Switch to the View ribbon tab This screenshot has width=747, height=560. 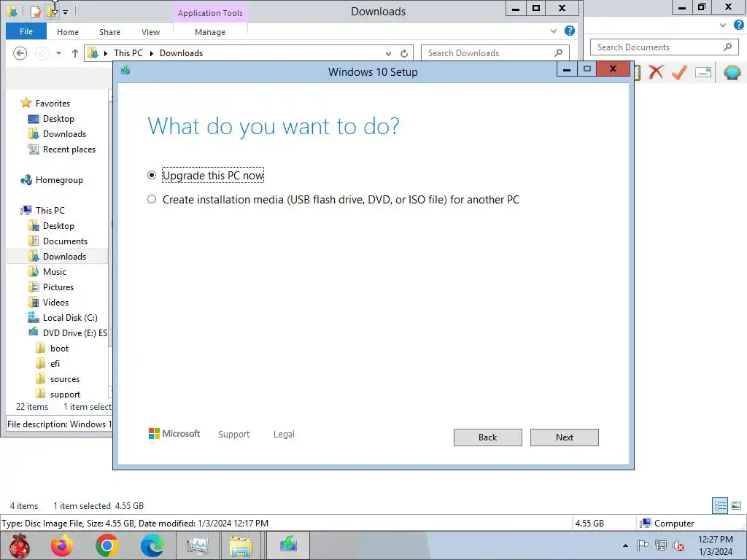tap(150, 32)
